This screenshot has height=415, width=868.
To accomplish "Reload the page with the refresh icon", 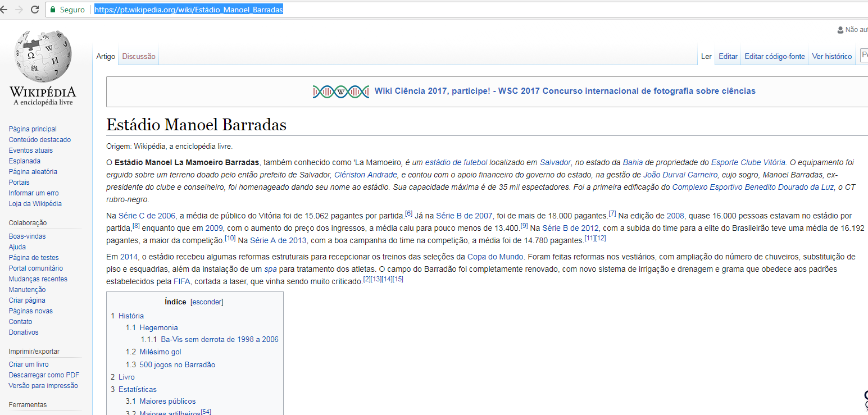I will point(35,10).
